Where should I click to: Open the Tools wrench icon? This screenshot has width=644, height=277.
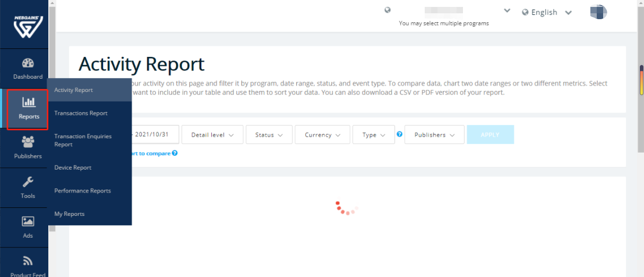tap(28, 182)
